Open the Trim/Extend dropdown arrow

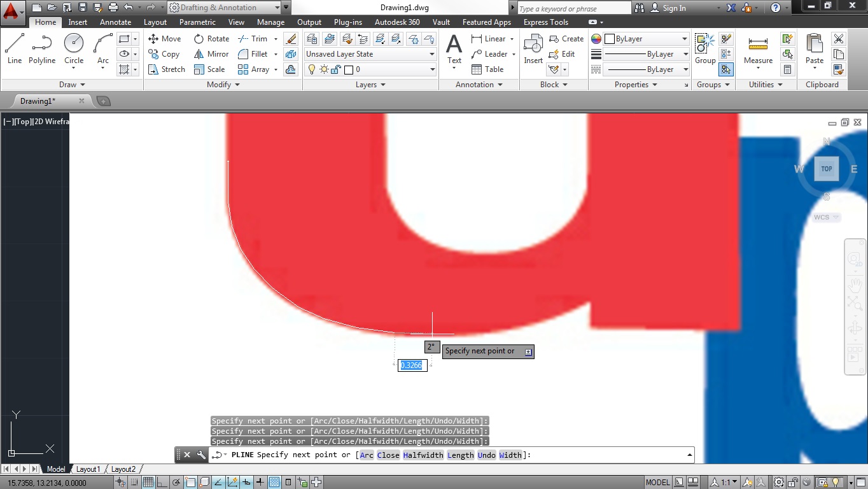[276, 39]
